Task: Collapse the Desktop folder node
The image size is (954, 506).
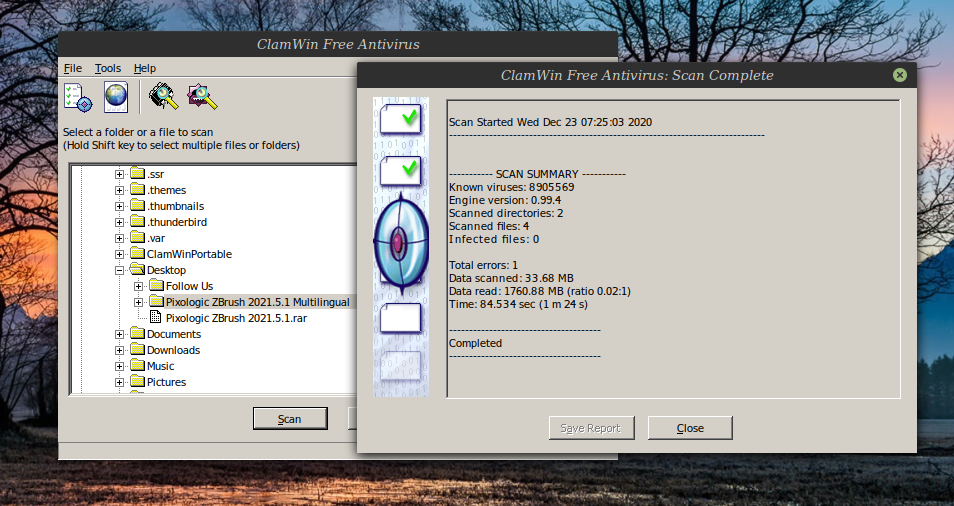Action: [119, 271]
